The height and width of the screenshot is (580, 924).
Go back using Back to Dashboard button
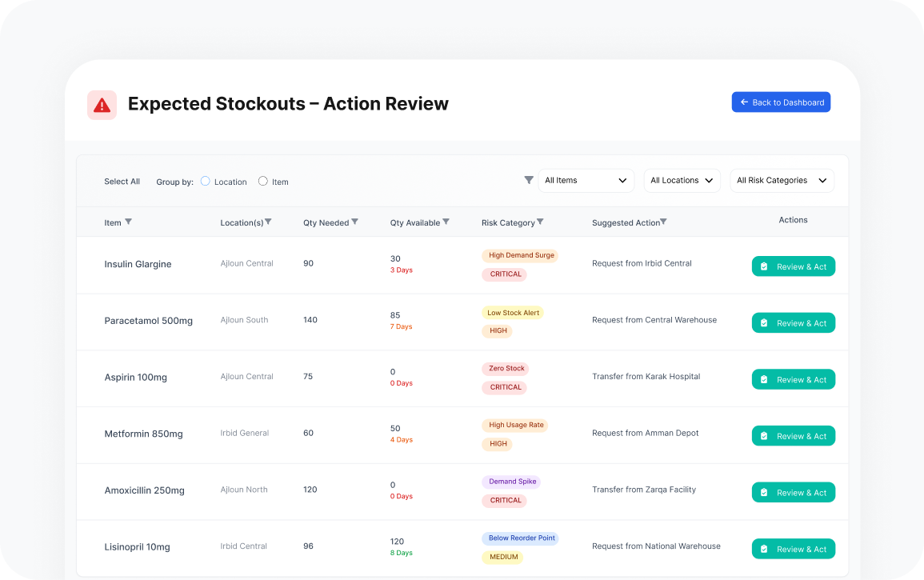point(781,102)
